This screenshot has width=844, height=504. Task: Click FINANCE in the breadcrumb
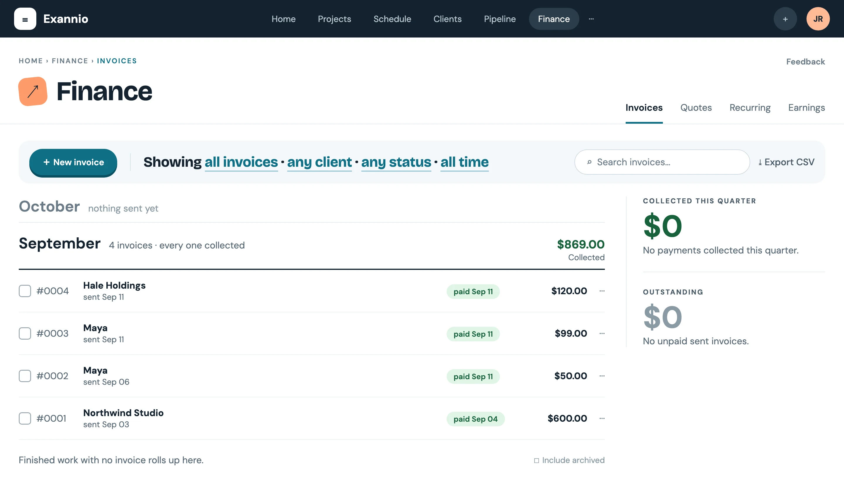[70, 61]
